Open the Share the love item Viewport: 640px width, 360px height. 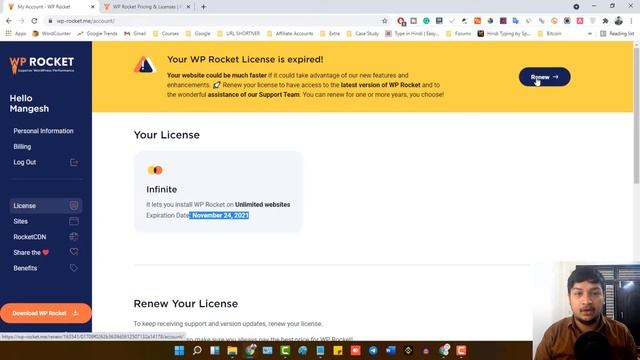click(x=31, y=253)
